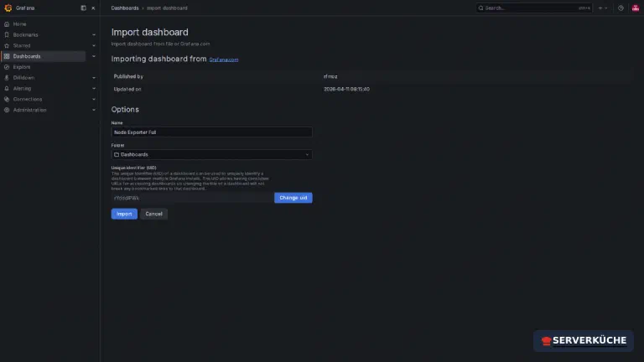Screen dimensions: 644x362
Task: Expand the Drilldown section chevron
Action: [x=94, y=78]
